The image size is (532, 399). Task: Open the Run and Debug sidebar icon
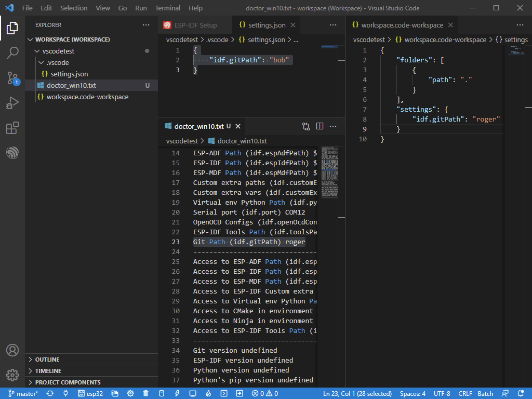pos(12,103)
